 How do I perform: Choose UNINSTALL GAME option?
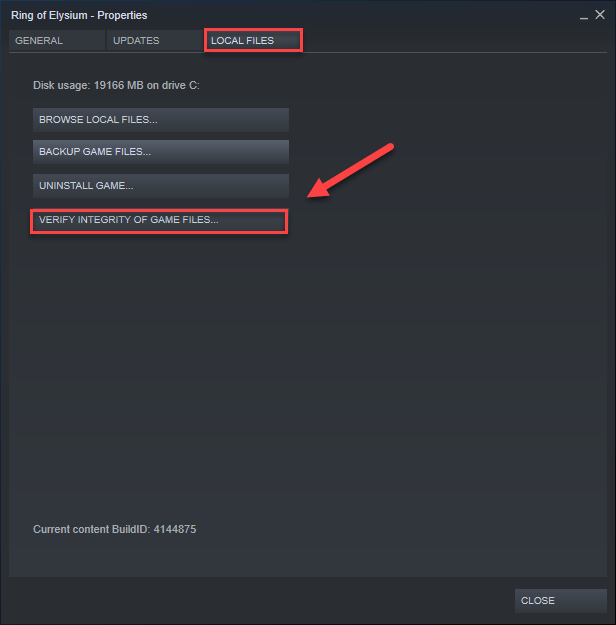tap(161, 186)
